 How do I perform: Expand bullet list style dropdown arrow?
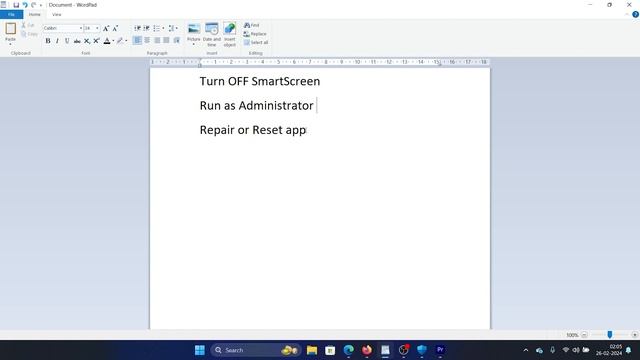click(163, 28)
